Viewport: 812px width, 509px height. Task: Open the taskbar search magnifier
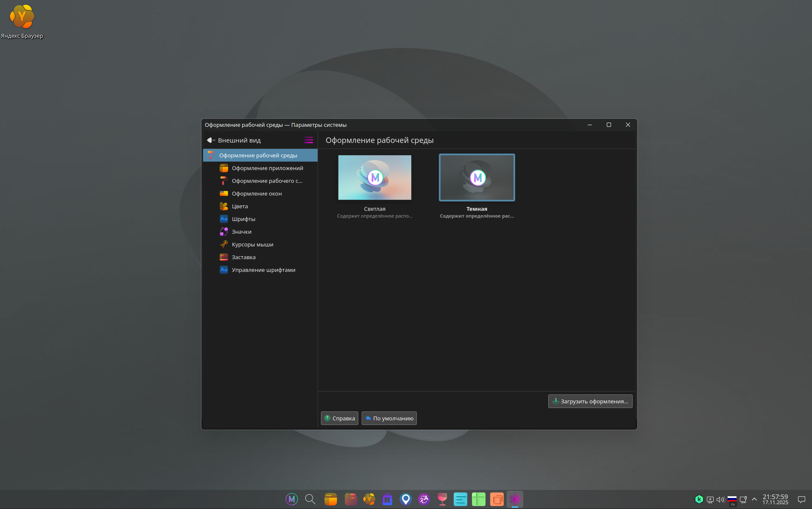(310, 499)
